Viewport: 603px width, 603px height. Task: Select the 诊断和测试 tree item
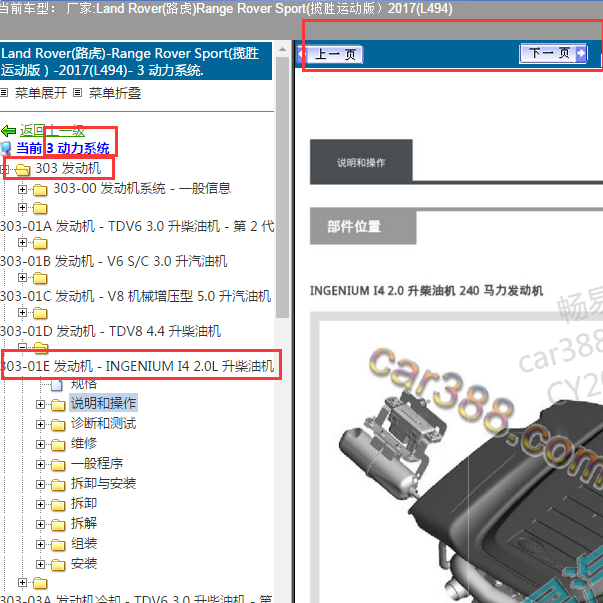tap(103, 423)
